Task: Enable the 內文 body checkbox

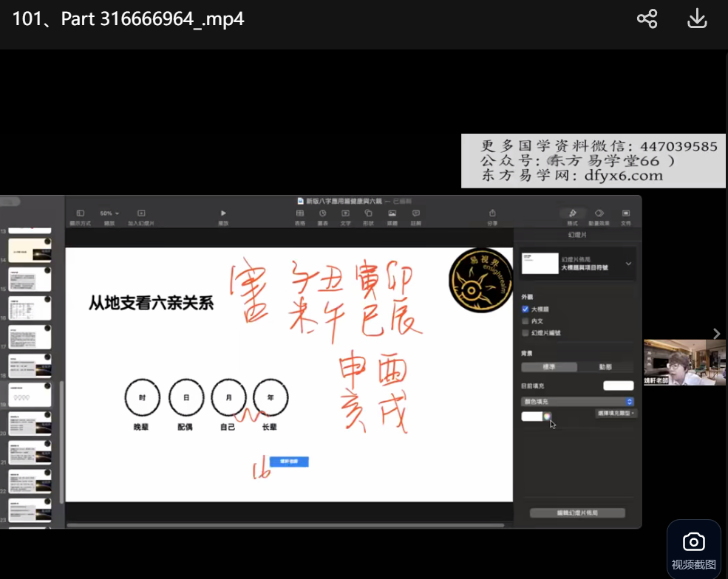Action: coord(525,321)
